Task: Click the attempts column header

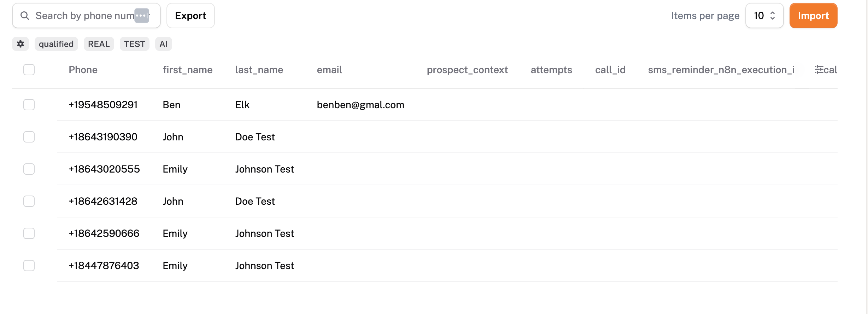Action: [x=551, y=70]
